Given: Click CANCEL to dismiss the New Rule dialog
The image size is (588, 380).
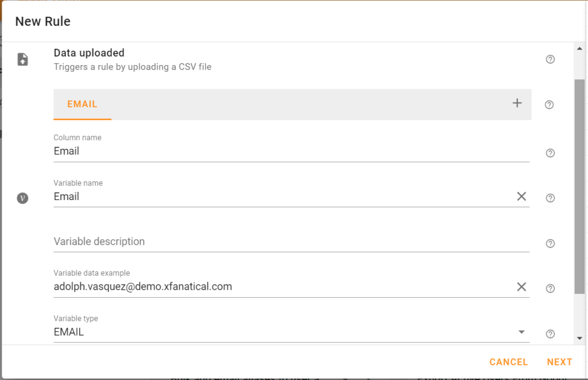Looking at the screenshot, I should [x=508, y=362].
